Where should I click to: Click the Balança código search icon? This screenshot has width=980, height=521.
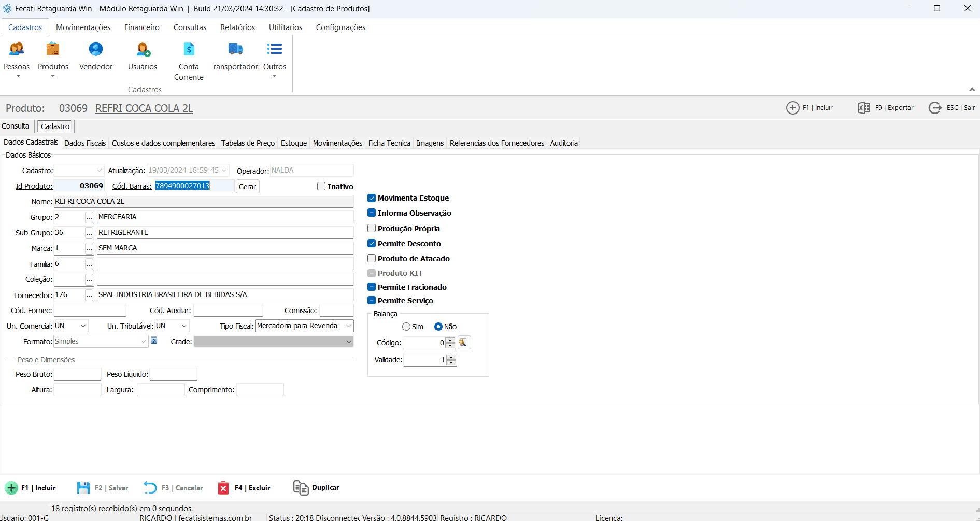point(463,343)
